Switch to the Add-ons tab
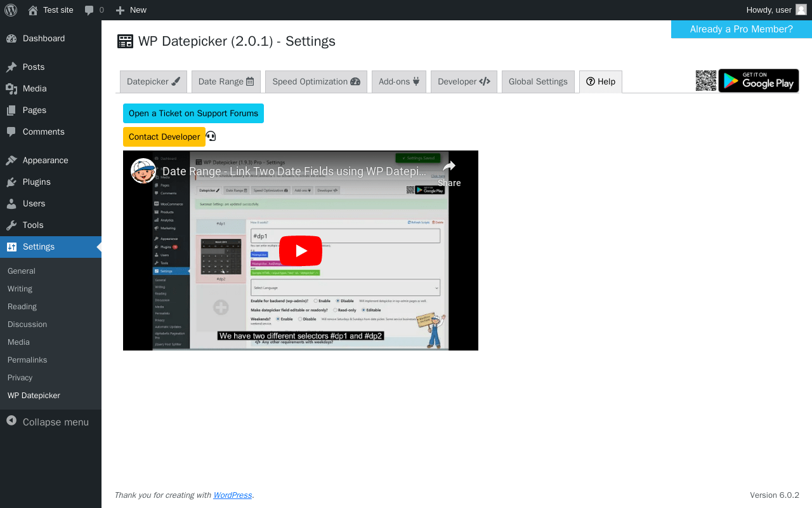This screenshot has width=812, height=508. pyautogui.click(x=399, y=82)
